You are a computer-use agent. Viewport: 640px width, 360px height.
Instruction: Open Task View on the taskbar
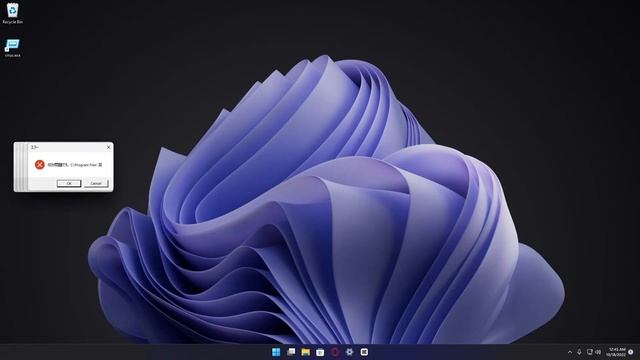pyautogui.click(x=291, y=352)
